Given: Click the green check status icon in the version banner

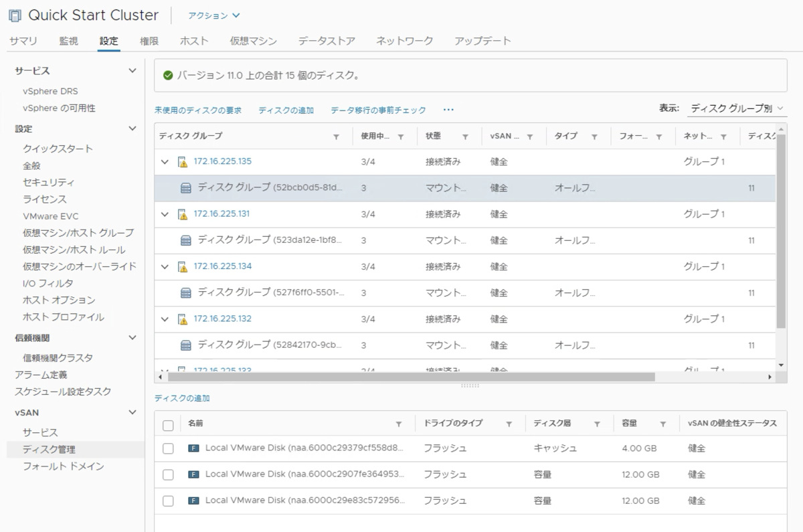Looking at the screenshot, I should coord(168,76).
